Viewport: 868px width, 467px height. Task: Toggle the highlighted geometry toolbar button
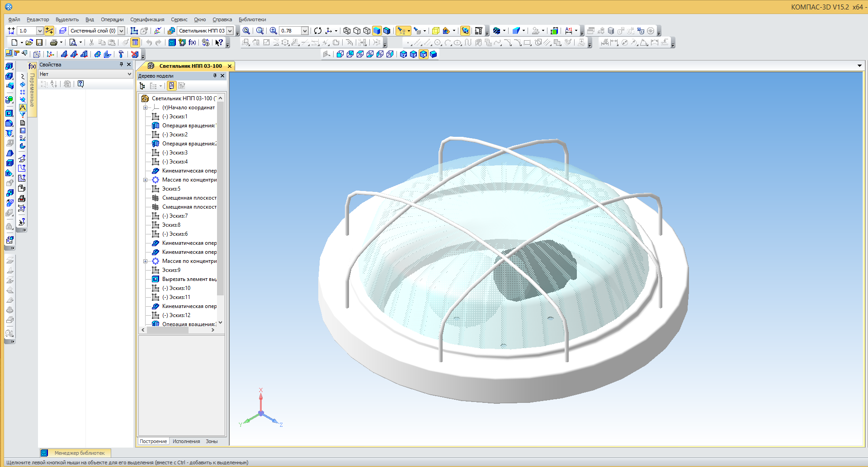[23, 107]
